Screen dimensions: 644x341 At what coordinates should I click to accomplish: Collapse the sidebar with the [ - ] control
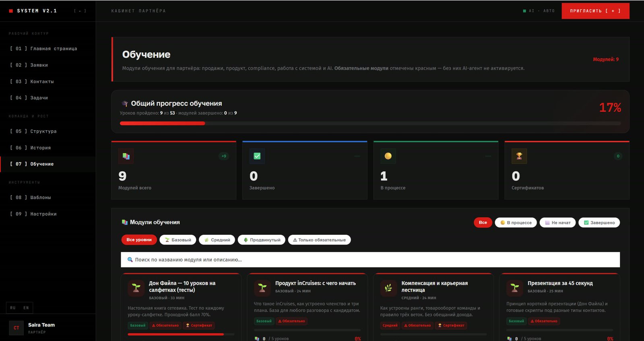[80, 11]
